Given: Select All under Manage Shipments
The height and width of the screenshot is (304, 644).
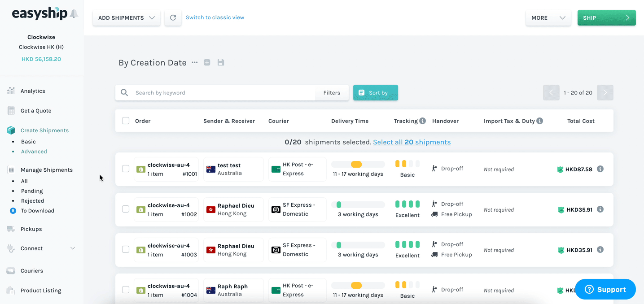Looking at the screenshot, I should (24, 181).
